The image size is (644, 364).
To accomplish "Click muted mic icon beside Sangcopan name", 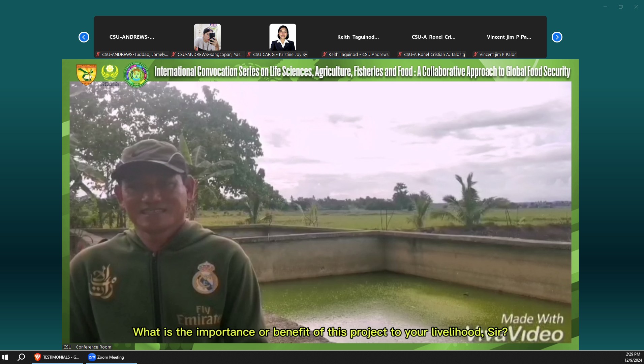I will tap(174, 54).
